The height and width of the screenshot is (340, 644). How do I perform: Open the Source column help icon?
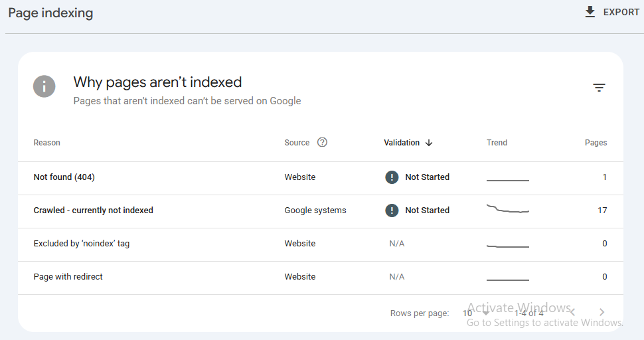tap(323, 142)
